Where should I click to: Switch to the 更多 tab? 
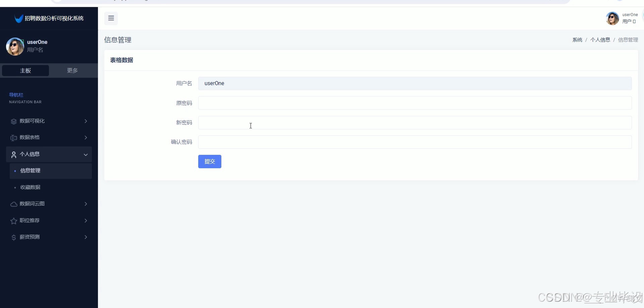pyautogui.click(x=72, y=70)
